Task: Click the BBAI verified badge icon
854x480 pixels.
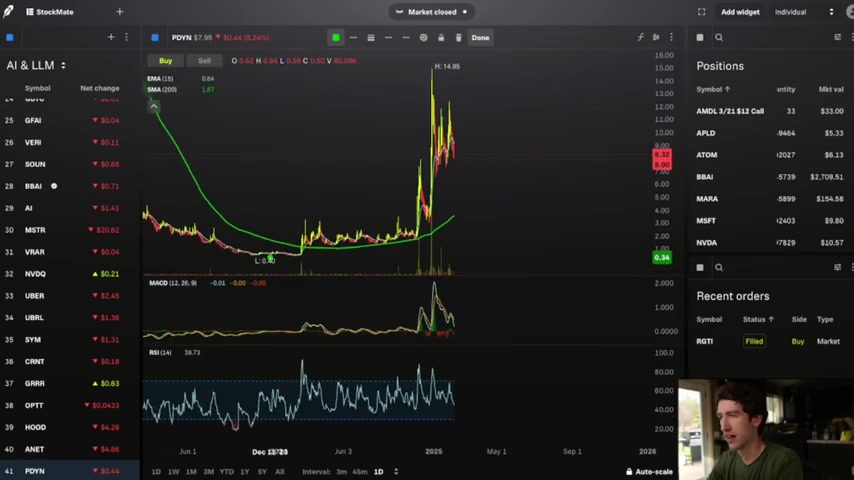Action: (54, 186)
